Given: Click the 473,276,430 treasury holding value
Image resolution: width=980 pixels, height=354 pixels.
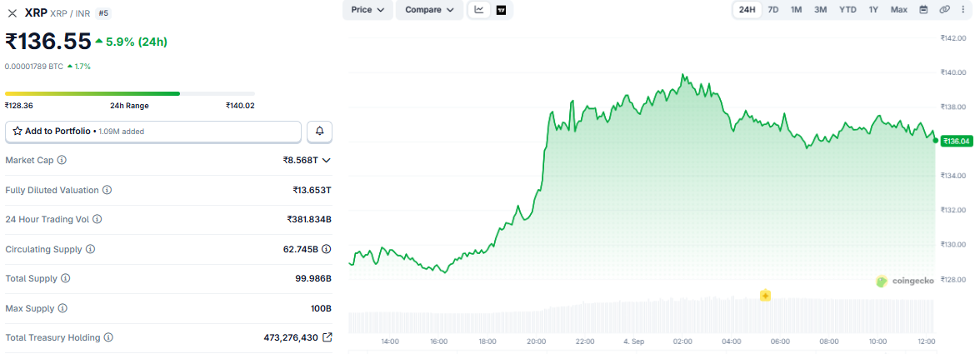Looking at the screenshot, I should point(292,338).
